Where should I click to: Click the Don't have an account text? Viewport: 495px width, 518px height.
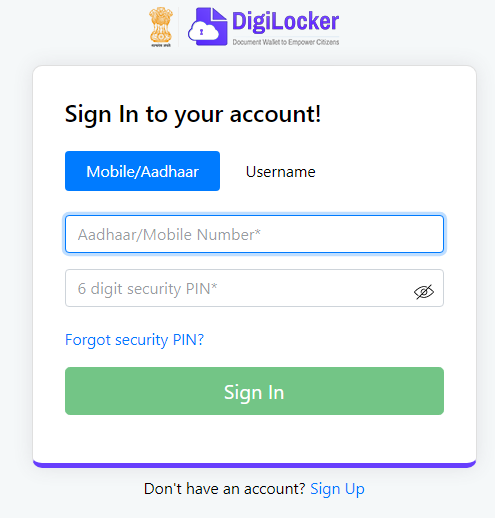tap(225, 489)
